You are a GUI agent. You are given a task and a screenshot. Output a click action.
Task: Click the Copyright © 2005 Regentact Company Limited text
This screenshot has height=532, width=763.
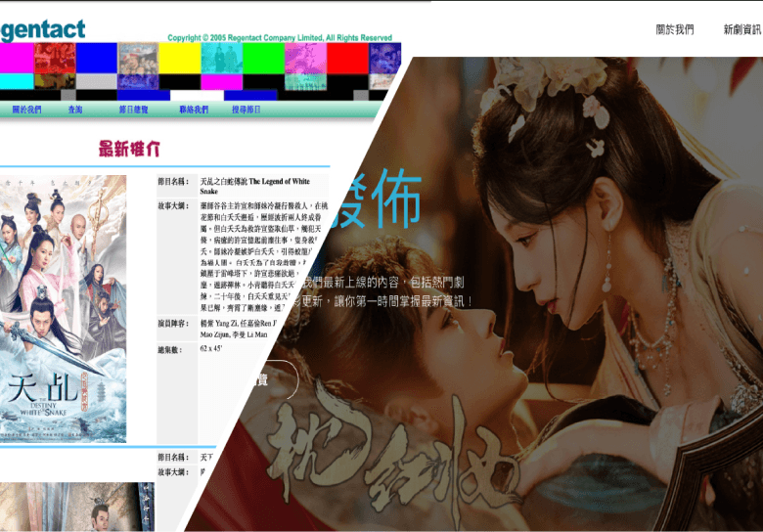point(280,37)
